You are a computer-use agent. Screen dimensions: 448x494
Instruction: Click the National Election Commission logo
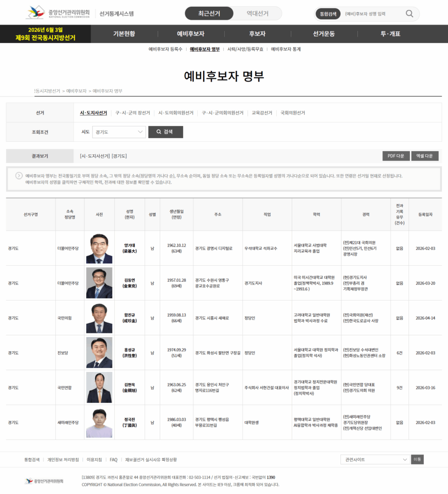(x=58, y=13)
